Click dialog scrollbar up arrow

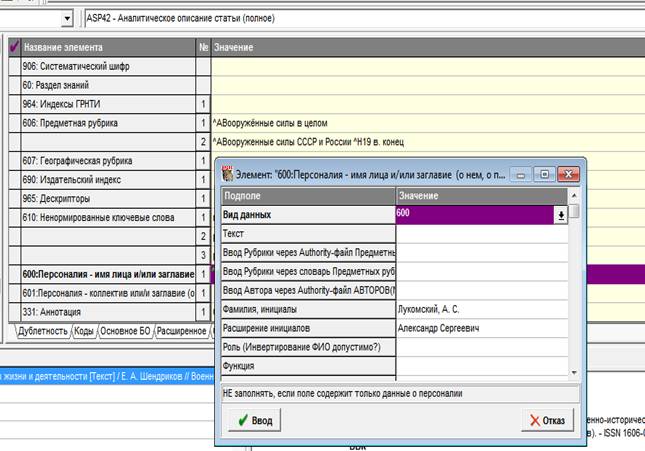click(574, 195)
